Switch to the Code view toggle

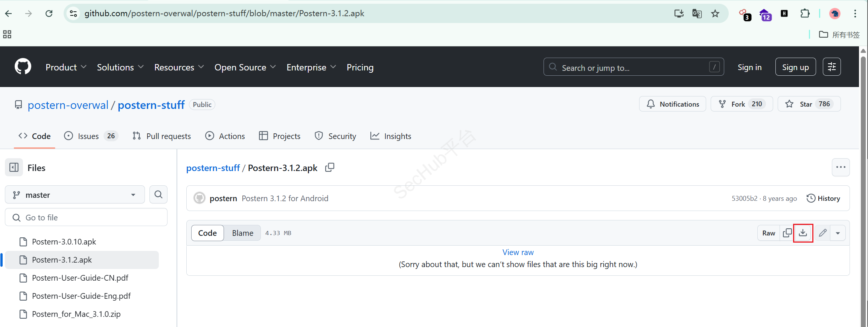207,233
